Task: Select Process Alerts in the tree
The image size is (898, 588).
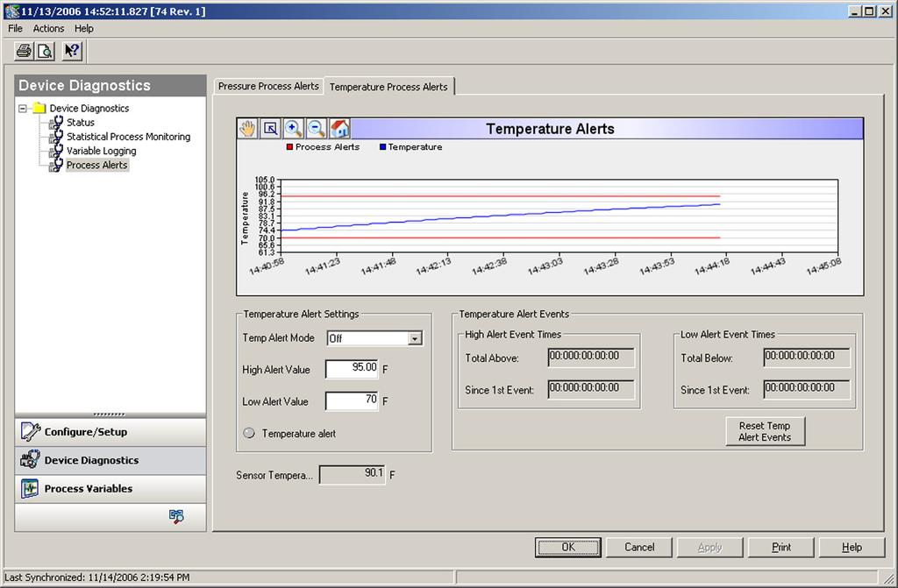Action: 96,166
